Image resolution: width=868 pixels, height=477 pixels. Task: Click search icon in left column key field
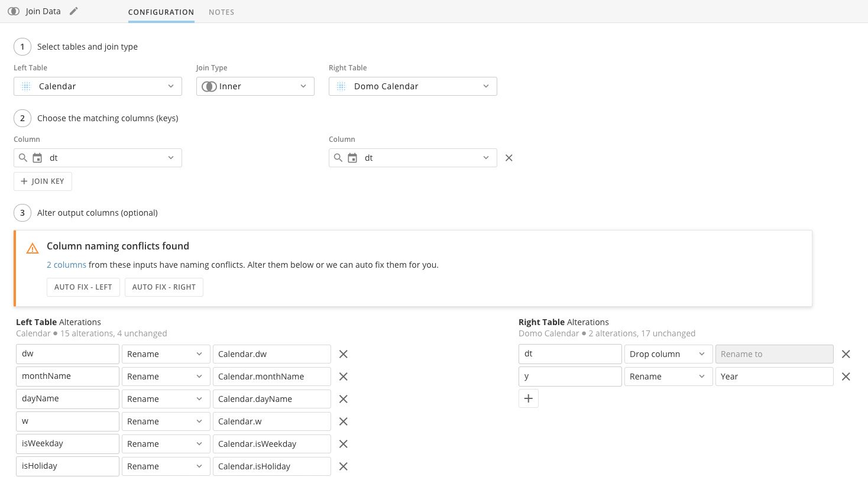23,158
